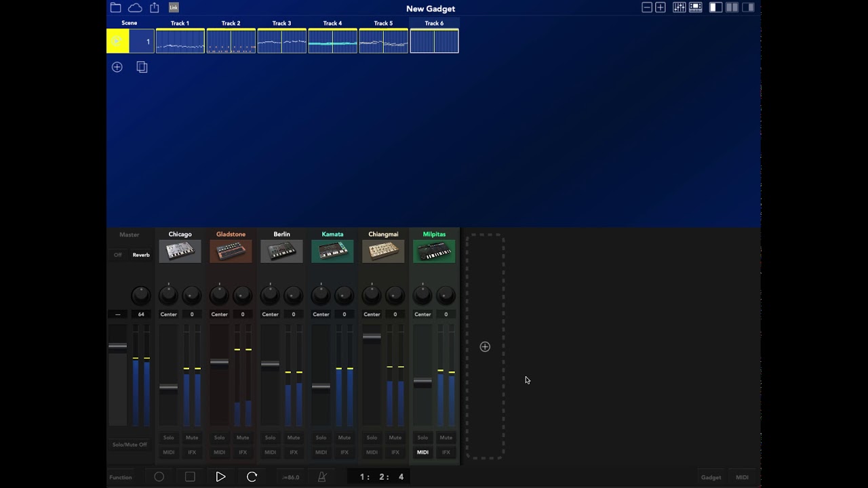The height and width of the screenshot is (488, 868).
Task: Open the Chiangmai gadget icon
Action: pos(383,251)
